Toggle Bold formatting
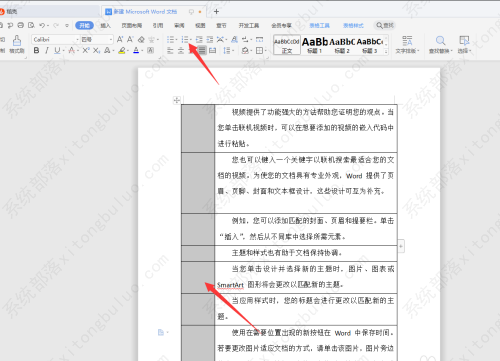 pyautogui.click(x=36, y=50)
